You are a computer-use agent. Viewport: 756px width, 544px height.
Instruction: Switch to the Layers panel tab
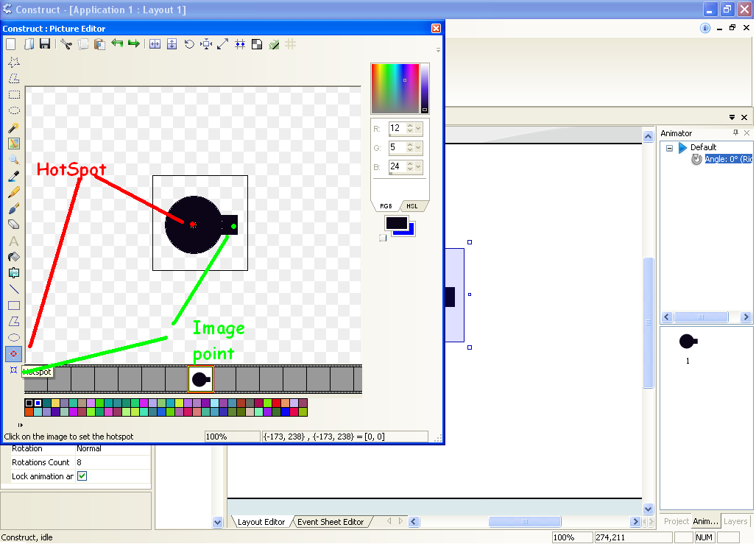735,521
